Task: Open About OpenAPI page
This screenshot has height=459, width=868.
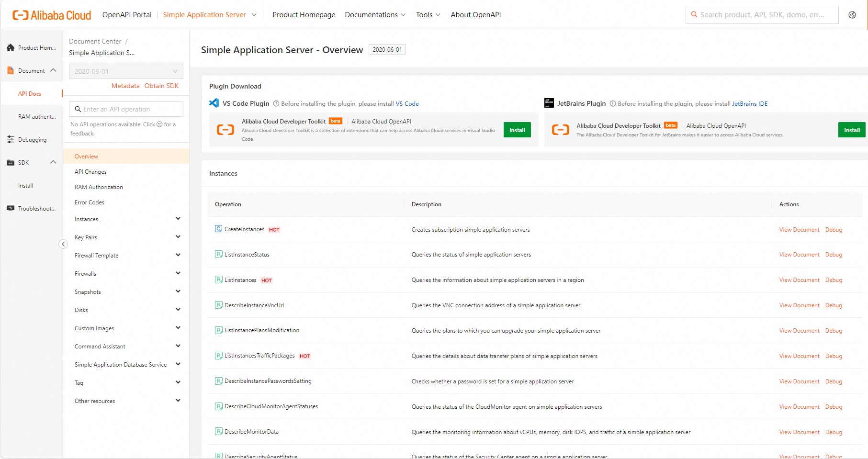Action: [475, 15]
